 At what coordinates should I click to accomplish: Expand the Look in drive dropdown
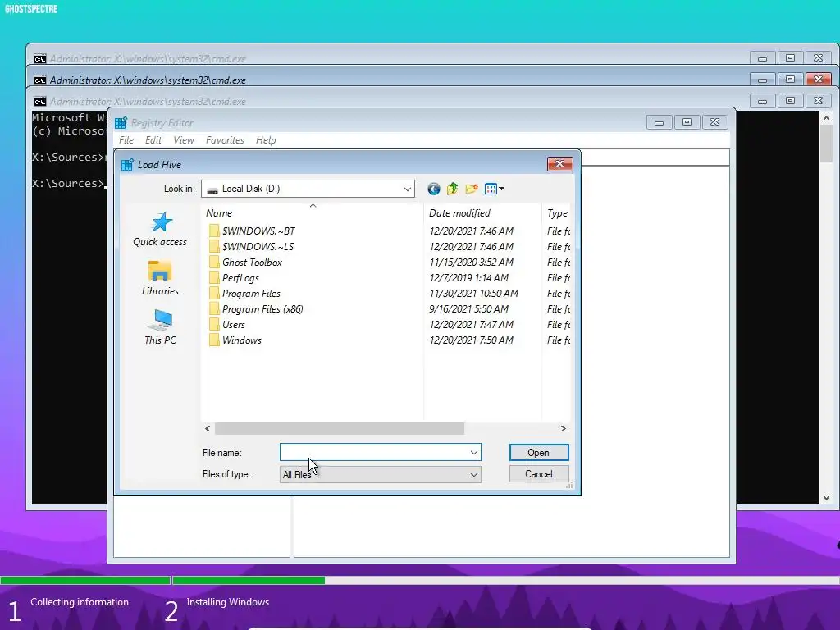click(x=407, y=189)
